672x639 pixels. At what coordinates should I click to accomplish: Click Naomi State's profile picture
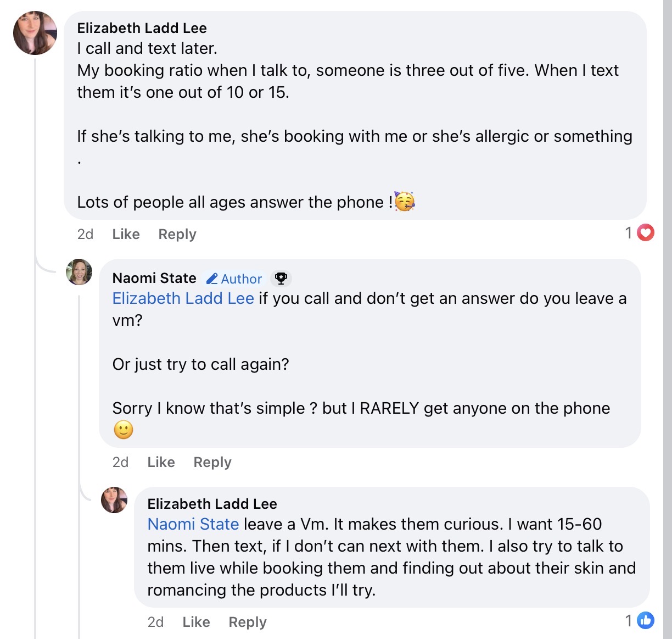[x=79, y=272]
